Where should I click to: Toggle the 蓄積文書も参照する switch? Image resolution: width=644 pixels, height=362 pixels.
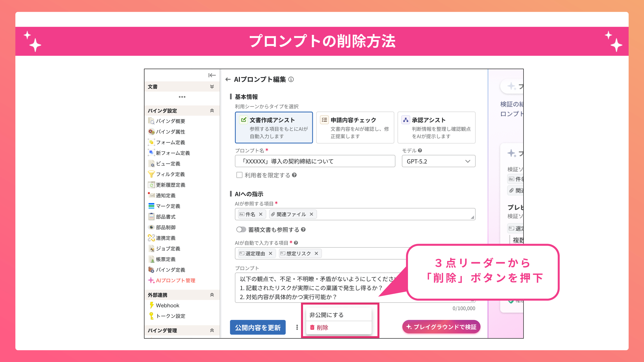241,229
